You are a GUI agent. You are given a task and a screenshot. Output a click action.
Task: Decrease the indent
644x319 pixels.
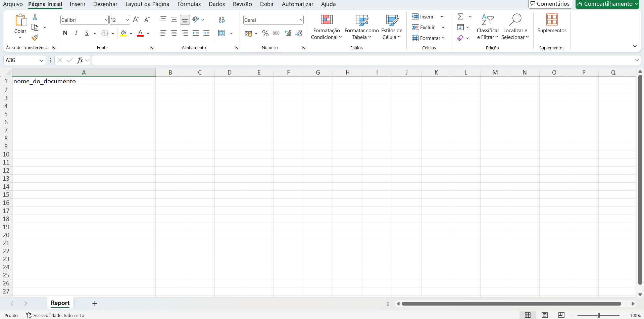pos(196,33)
